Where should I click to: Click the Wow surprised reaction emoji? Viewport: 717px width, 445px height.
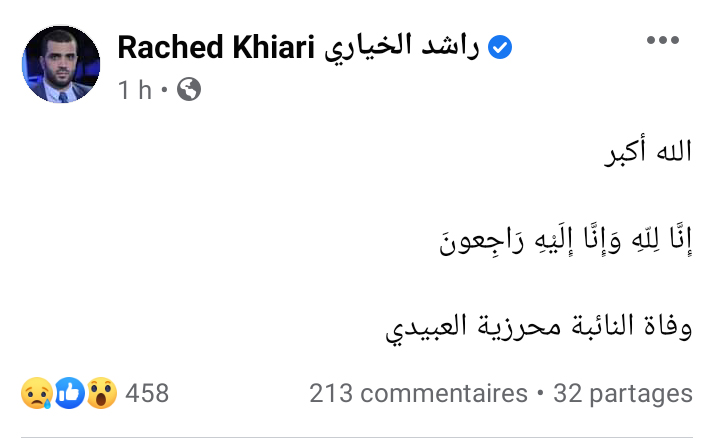point(102,393)
